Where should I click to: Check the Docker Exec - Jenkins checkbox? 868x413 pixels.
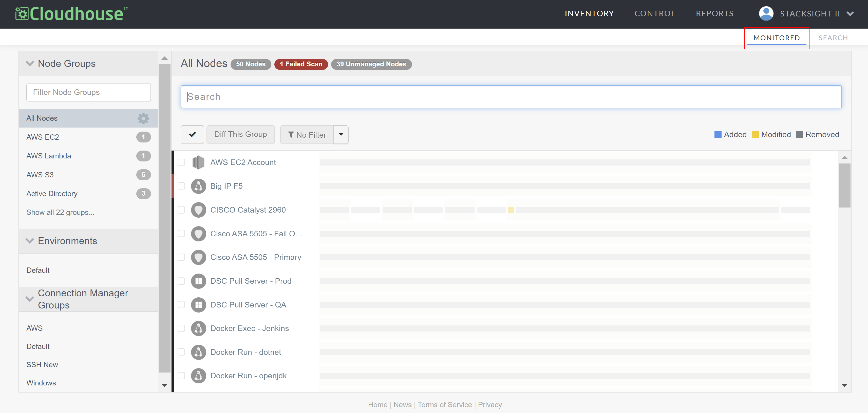click(181, 328)
